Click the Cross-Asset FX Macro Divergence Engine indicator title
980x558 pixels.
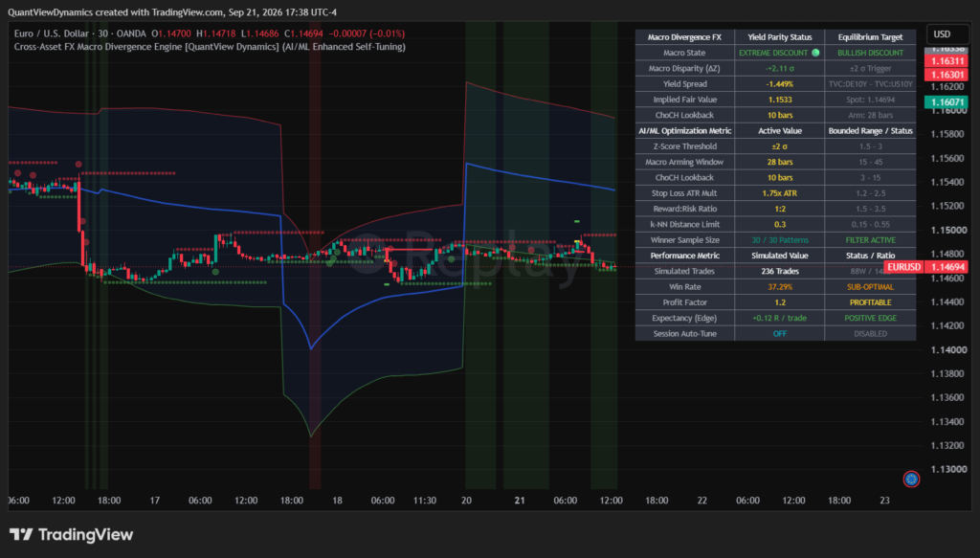(210, 47)
